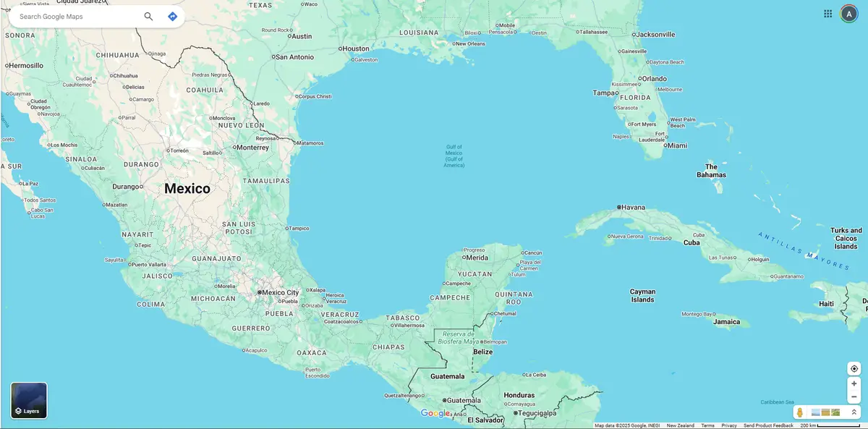Click the search magnifier icon
Screen dimensions: 868x429
pos(148,16)
